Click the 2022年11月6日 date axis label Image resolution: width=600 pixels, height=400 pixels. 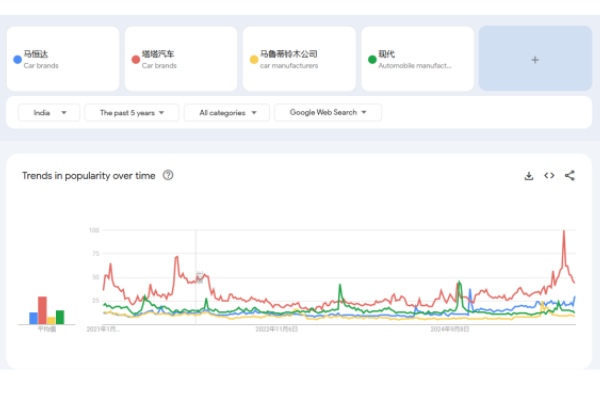(277, 329)
